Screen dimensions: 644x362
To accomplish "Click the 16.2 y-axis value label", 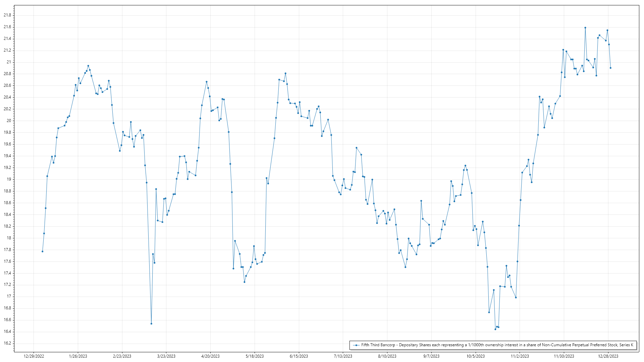I will [7, 343].
